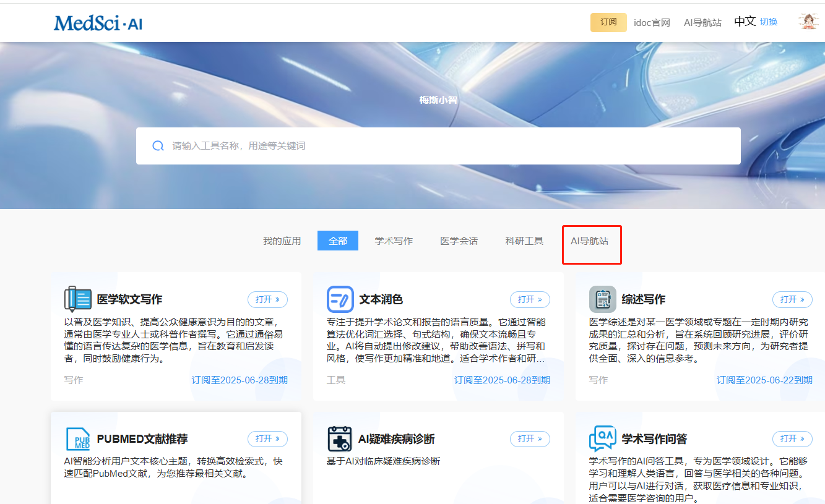Click the 中文 language label

coord(745,22)
